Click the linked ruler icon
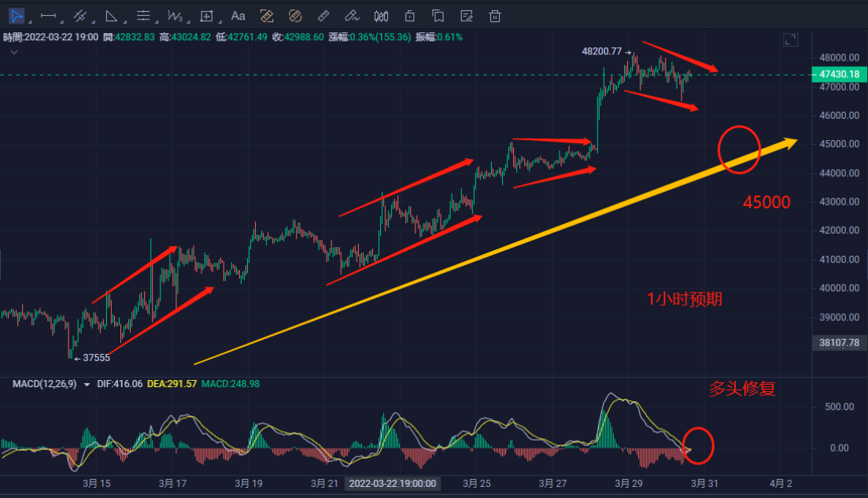This screenshot has width=868, height=498. (295, 16)
